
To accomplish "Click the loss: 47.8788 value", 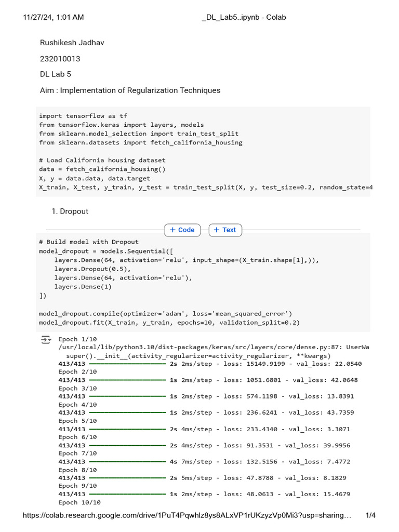I will coord(248,478).
